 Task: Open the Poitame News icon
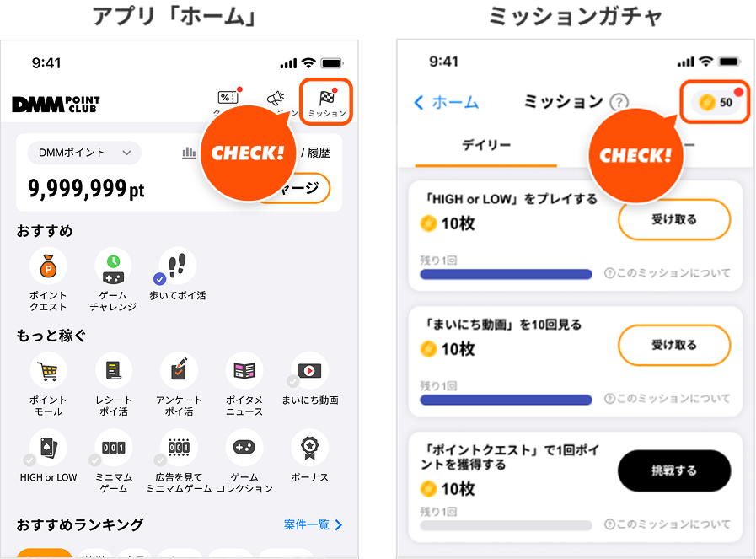point(244,370)
